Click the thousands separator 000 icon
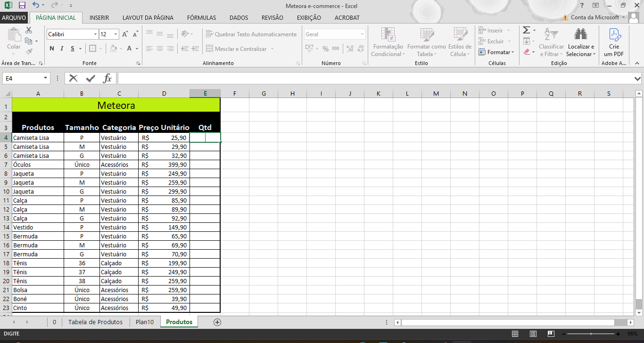Screen dimensions: 644x343 336,49
